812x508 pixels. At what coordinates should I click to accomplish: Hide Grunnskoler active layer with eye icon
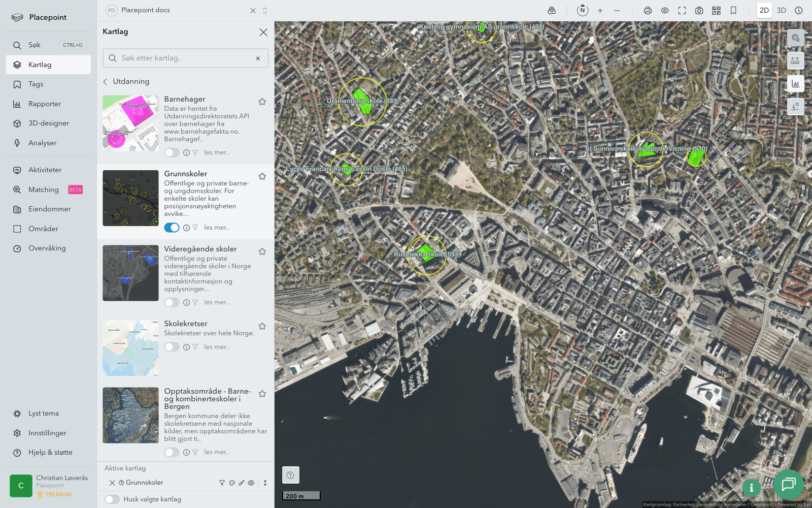click(251, 483)
